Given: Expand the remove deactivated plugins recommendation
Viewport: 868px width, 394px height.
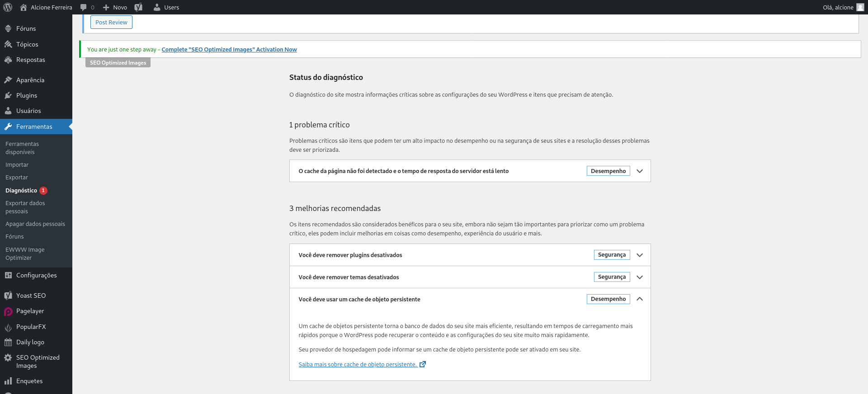Looking at the screenshot, I should coord(639,255).
